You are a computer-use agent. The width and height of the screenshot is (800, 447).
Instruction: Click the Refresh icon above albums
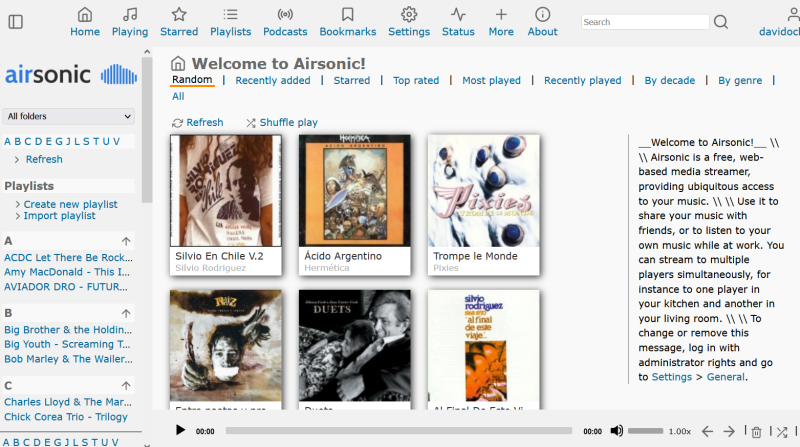177,123
